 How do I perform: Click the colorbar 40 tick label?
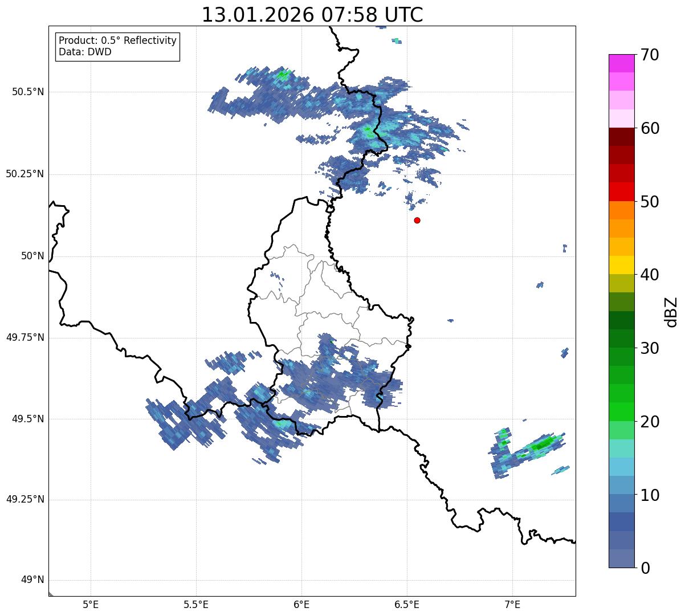click(x=650, y=275)
